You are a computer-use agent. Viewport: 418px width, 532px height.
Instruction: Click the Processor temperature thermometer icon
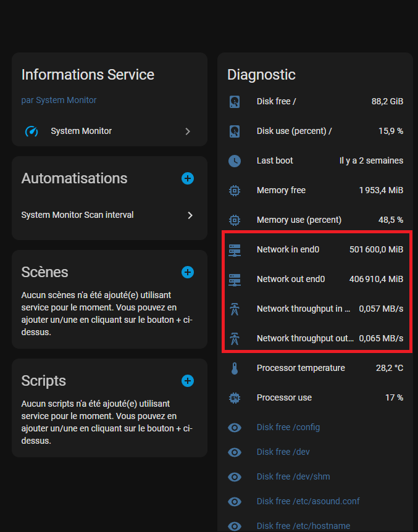[x=235, y=368]
